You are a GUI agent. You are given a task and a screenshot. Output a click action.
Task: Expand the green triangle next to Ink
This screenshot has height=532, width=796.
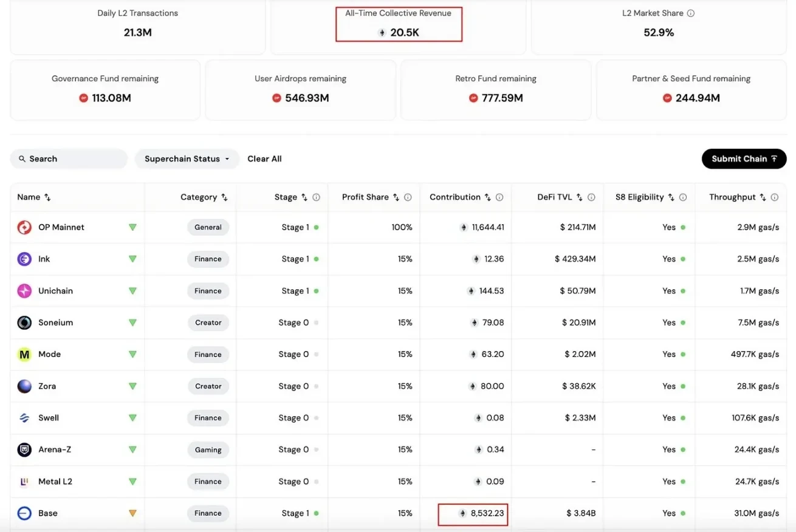(x=132, y=259)
